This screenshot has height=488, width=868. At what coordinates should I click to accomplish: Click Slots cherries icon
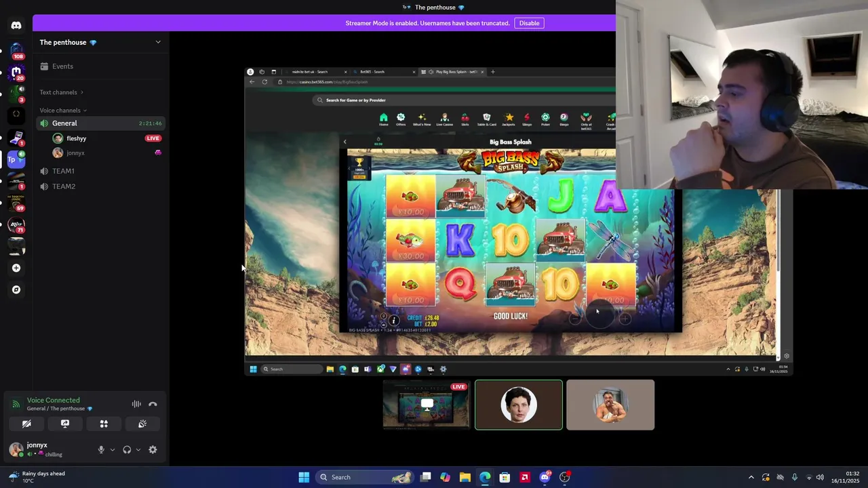[465, 119]
